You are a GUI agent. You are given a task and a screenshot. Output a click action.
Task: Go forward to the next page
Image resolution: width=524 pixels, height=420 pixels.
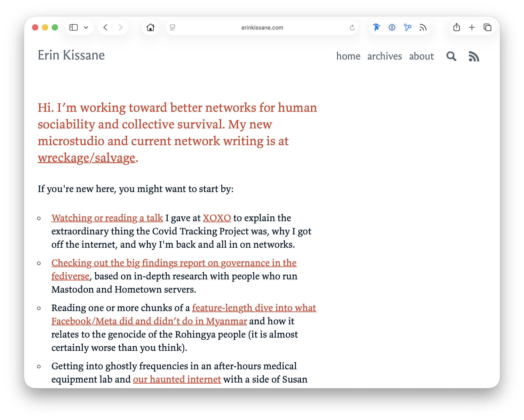point(121,27)
